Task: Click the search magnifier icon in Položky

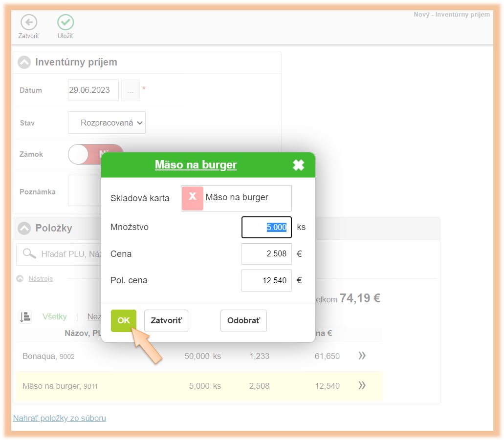Action: (x=29, y=253)
